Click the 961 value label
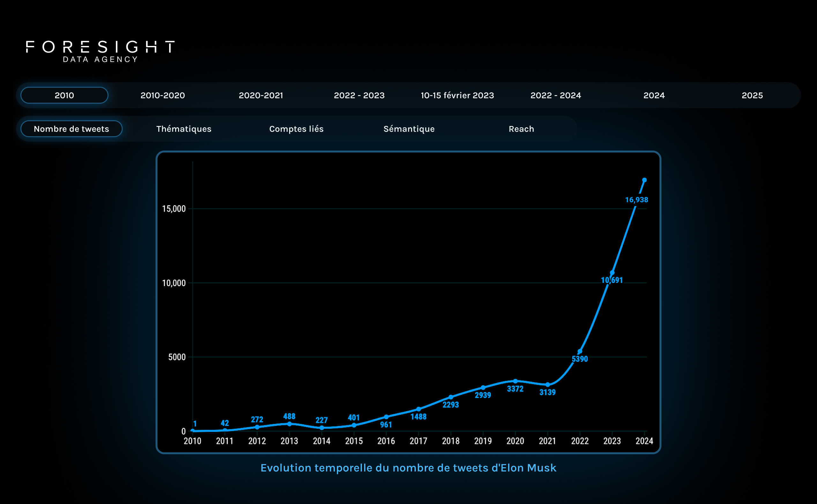 tap(386, 425)
